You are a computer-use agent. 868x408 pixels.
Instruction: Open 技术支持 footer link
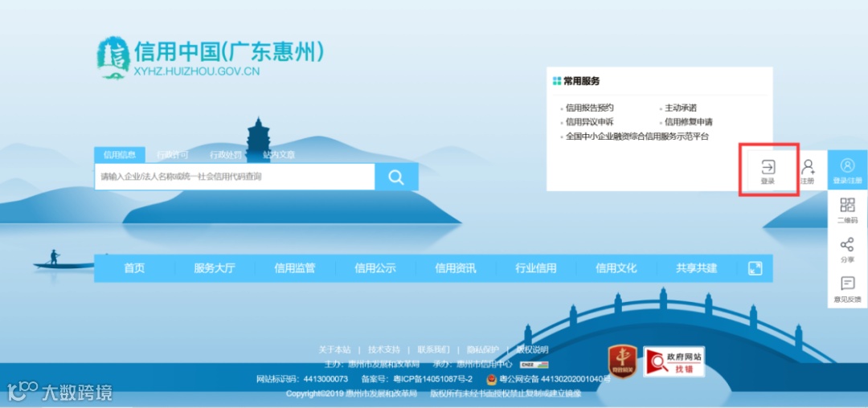click(384, 349)
